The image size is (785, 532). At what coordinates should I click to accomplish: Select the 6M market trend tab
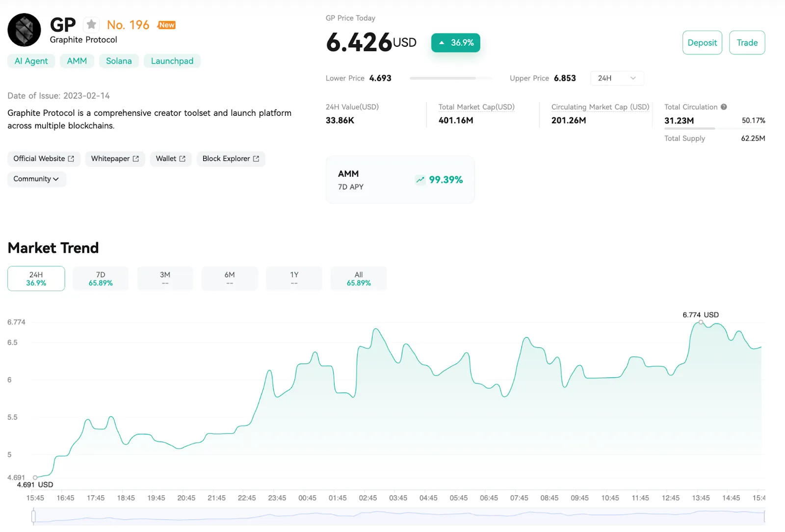[230, 278]
